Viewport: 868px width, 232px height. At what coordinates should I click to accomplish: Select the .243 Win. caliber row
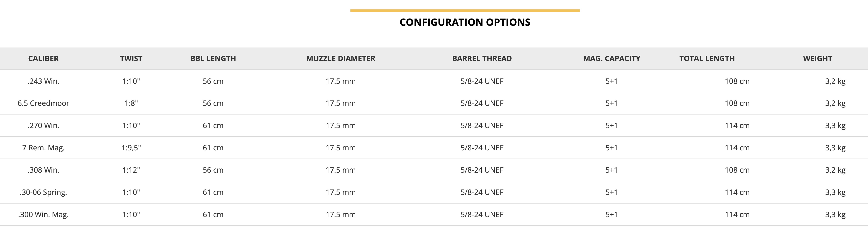43,81
